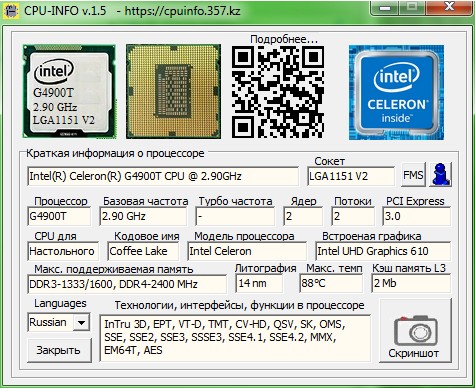This screenshot has width=475, height=389.
Task: Click the Литография 14 nm field
Action: coord(259,283)
